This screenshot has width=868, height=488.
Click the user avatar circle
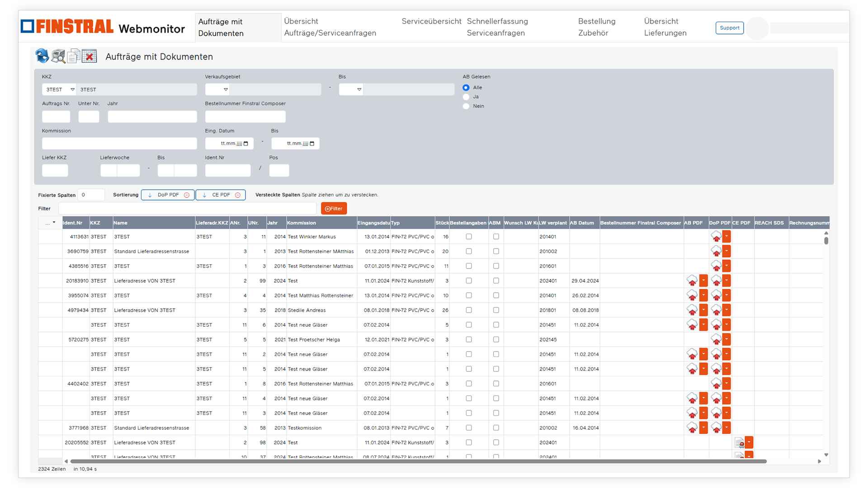(x=757, y=28)
